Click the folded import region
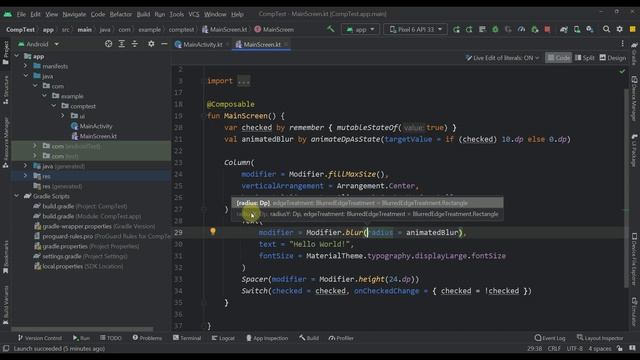Screen dimensions: 640x360 (243, 81)
